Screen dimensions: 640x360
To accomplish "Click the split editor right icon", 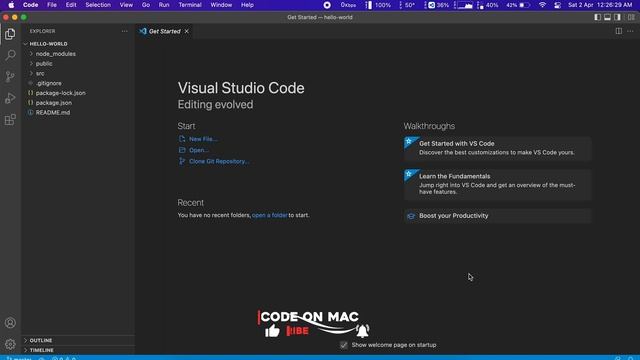I will pos(619,31).
